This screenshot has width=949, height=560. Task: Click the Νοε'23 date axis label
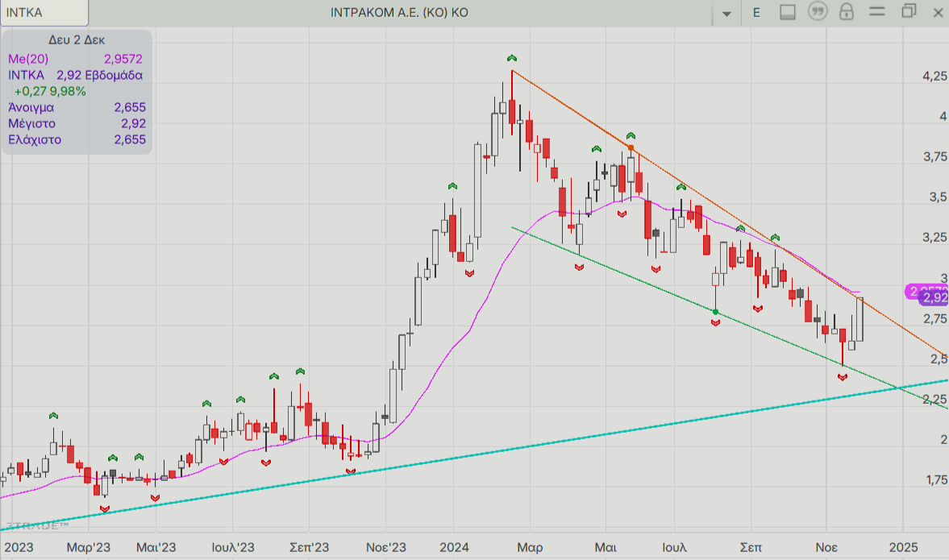tap(386, 547)
